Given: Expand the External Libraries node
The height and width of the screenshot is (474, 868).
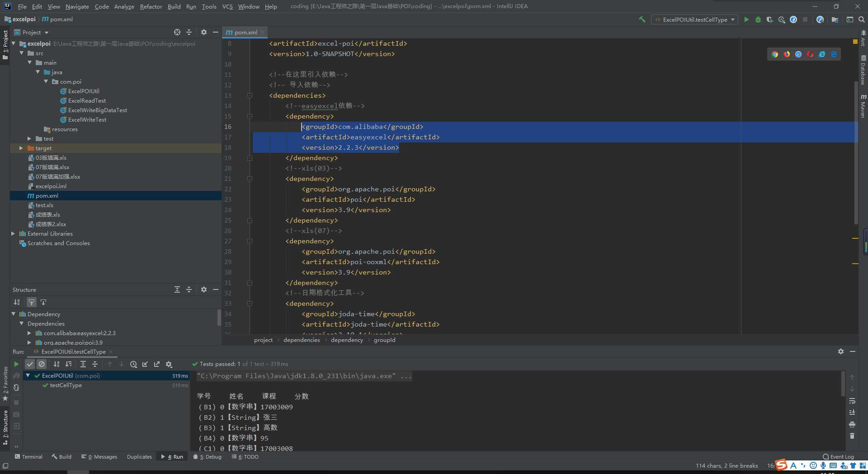Looking at the screenshot, I should coord(13,233).
